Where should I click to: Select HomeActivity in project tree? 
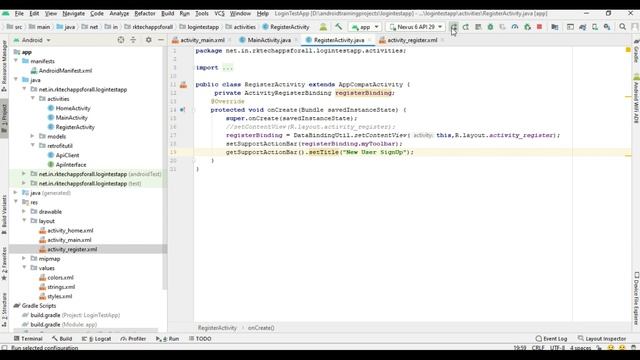(x=73, y=108)
